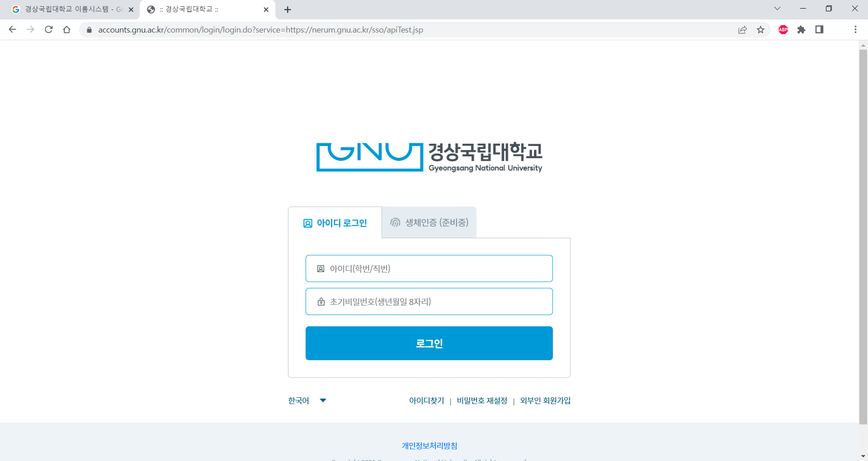Reload the current page
The width and height of the screenshot is (868, 461).
tap(49, 29)
